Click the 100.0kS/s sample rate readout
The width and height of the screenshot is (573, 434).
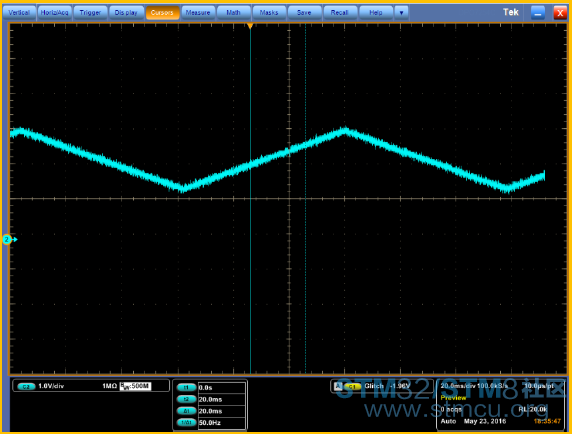click(x=492, y=386)
